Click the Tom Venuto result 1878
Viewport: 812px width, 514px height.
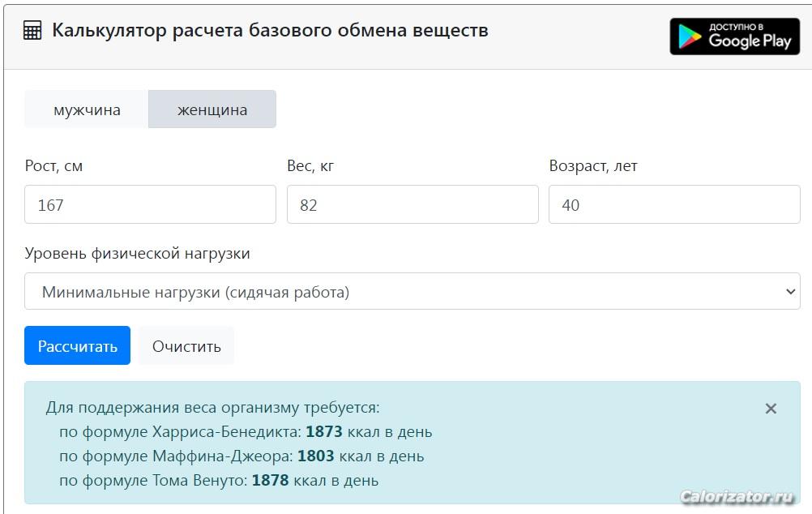tap(270, 480)
